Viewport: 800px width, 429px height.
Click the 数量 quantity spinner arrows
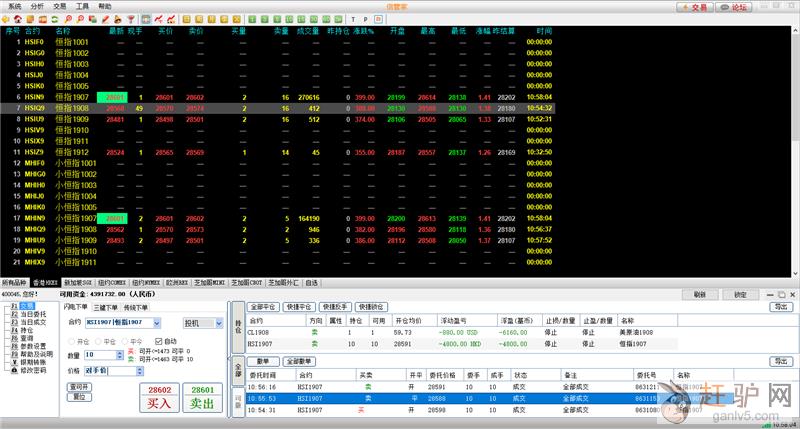120,355
